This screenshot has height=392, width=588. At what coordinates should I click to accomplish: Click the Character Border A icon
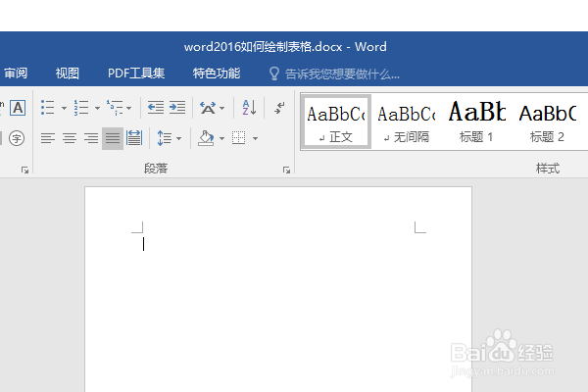(x=18, y=108)
